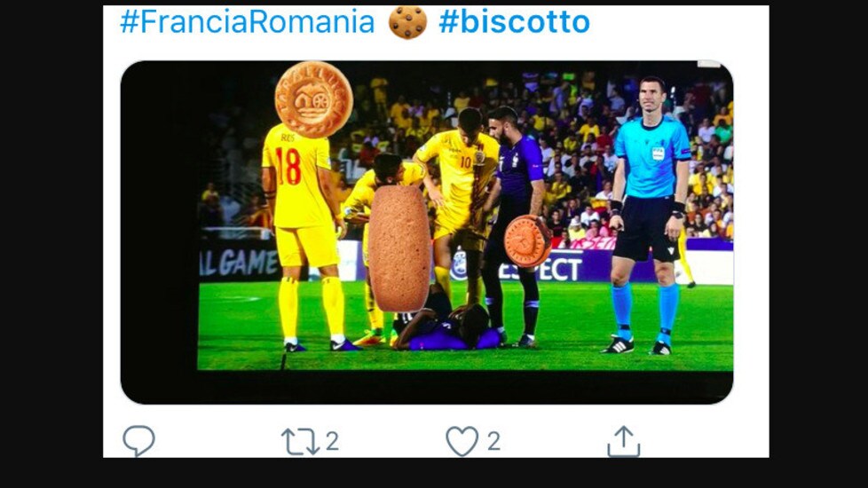This screenshot has width=868, height=488.
Task: View the retweet count beside arrows
Action: pos(332,442)
